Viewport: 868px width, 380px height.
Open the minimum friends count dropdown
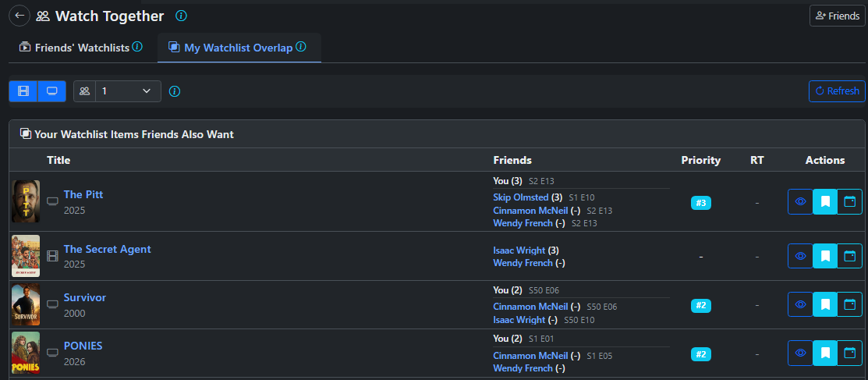coord(127,91)
